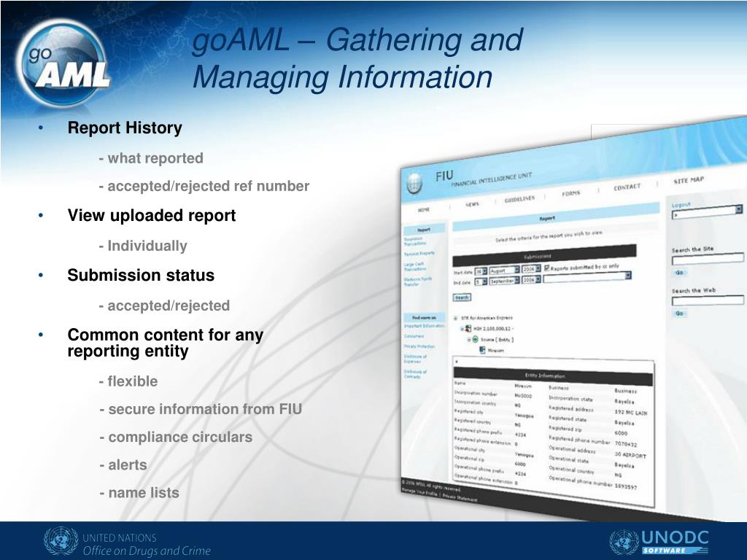
Task: Click the Report sidebar heading
Action: (x=424, y=230)
